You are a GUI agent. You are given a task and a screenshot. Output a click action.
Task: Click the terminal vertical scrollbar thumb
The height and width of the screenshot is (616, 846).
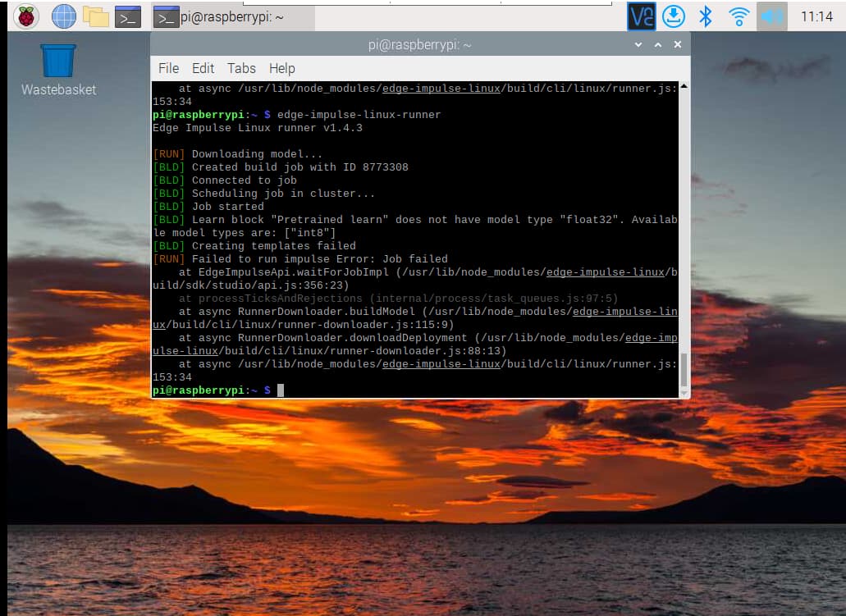pos(684,370)
